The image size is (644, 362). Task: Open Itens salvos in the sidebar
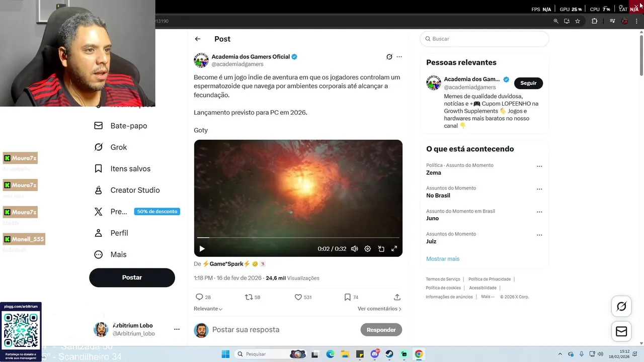pos(122,168)
